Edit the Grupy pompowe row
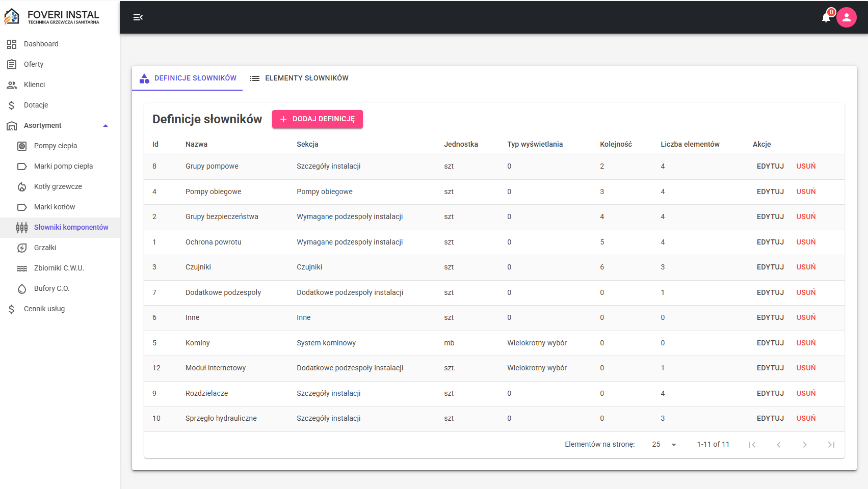This screenshot has width=868, height=489. (x=770, y=167)
